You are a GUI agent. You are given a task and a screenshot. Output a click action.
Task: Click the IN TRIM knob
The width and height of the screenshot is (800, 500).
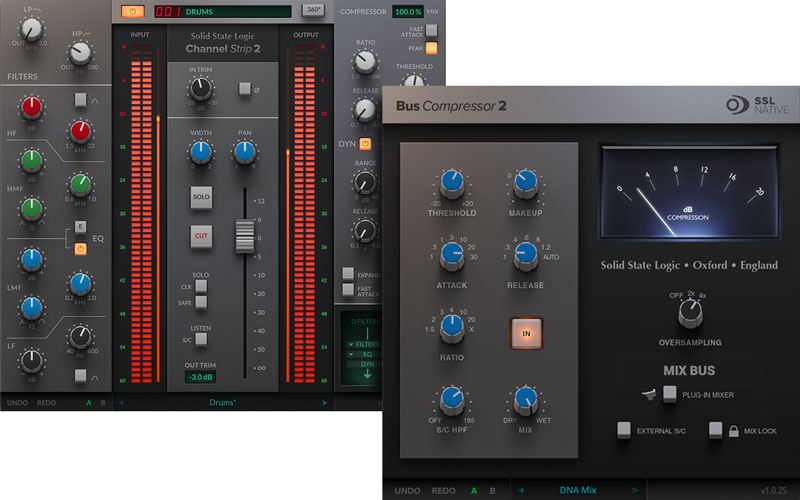click(201, 89)
